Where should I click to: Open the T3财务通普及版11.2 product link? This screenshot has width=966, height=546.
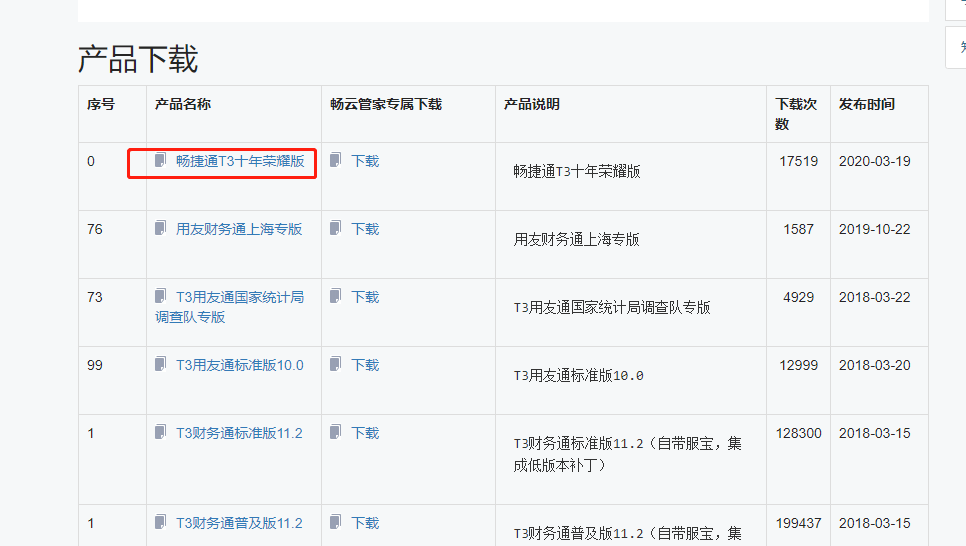[239, 523]
